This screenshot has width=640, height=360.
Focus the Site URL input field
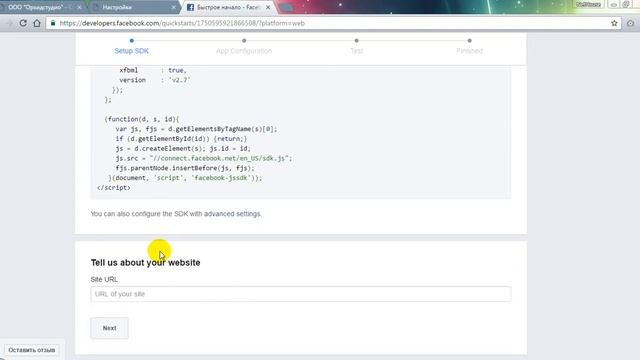(x=301, y=294)
